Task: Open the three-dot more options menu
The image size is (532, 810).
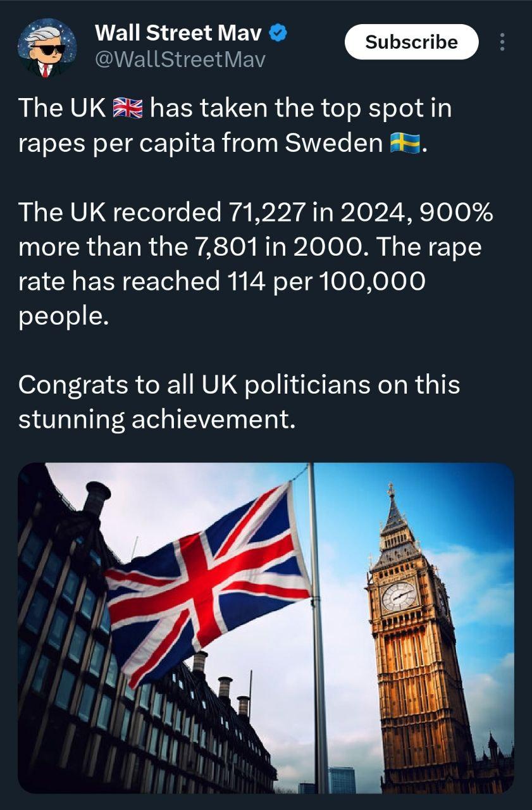Action: (x=502, y=42)
